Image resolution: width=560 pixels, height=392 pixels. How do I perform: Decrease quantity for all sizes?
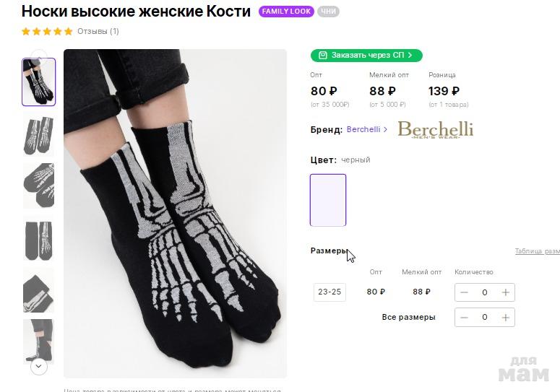pos(464,318)
